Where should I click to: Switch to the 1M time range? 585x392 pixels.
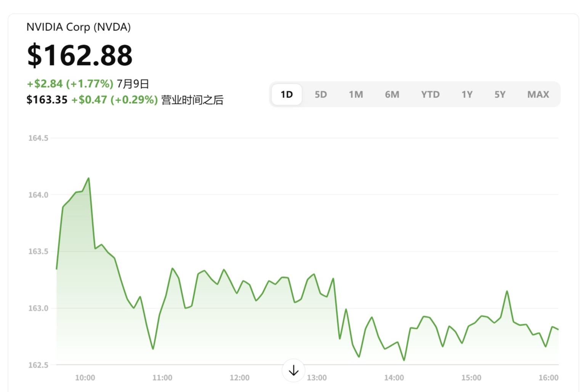click(356, 94)
